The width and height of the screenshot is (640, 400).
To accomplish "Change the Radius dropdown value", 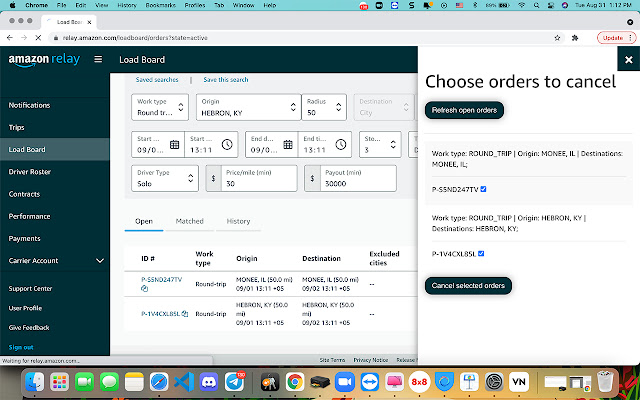I will click(324, 107).
